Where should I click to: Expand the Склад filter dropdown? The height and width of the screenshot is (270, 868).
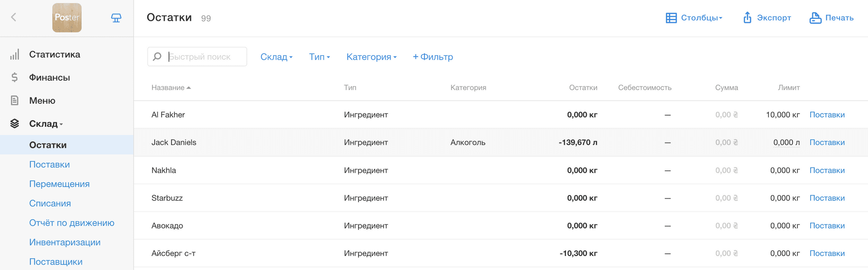[x=276, y=57]
